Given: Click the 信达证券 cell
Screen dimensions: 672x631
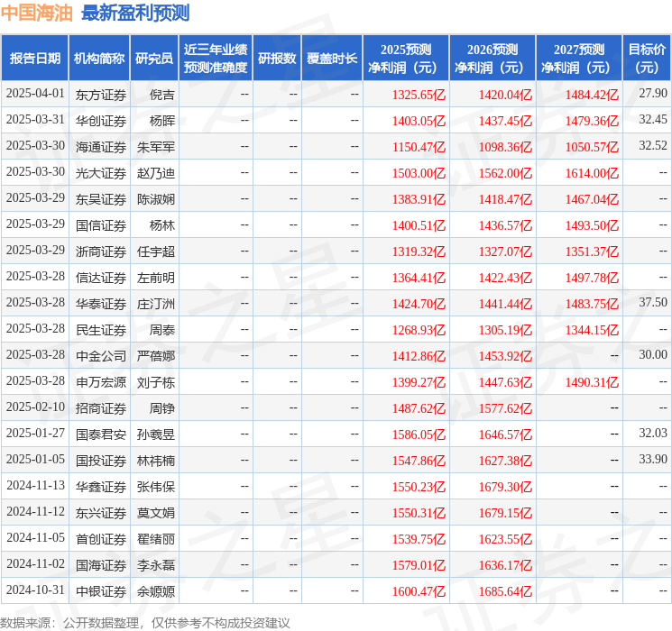Looking at the screenshot, I should [101, 278].
